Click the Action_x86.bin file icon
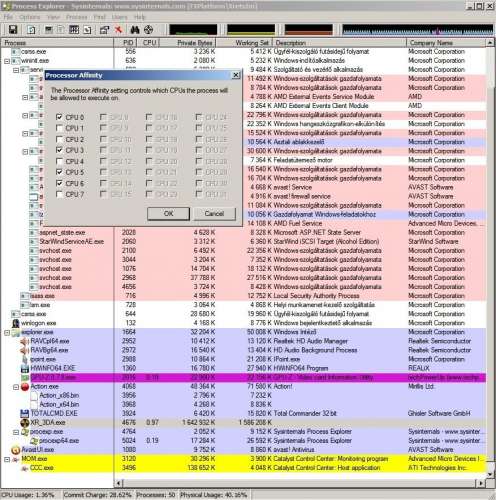This screenshot has width=496, height=500. [34, 396]
